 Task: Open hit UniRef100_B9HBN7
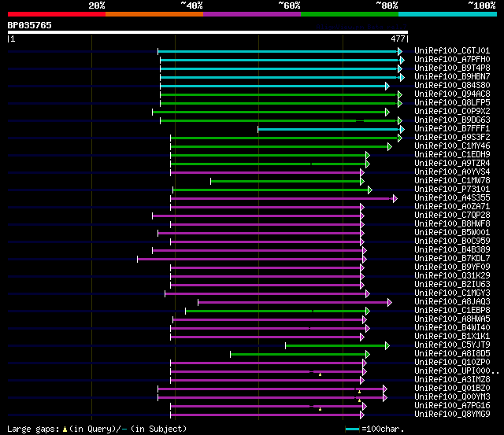452,77
